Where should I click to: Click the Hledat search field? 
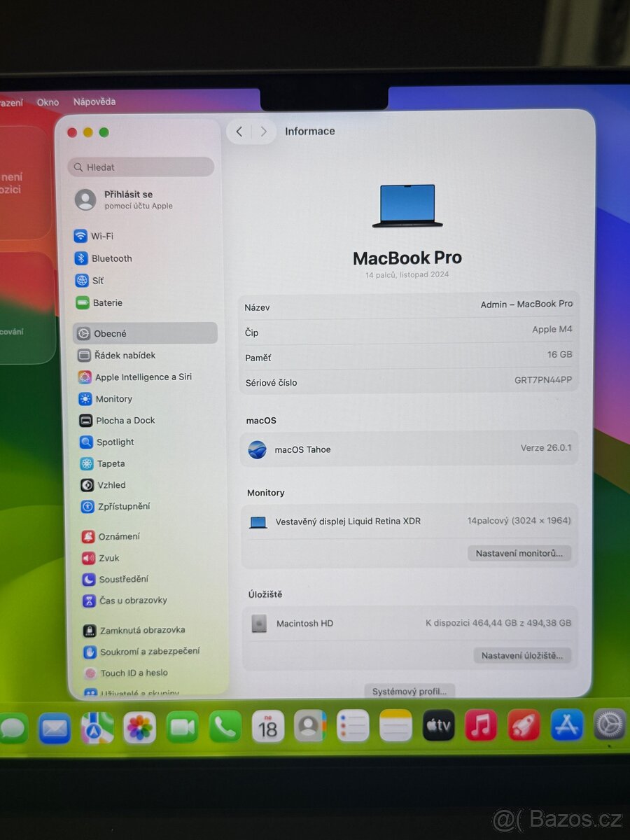141,167
